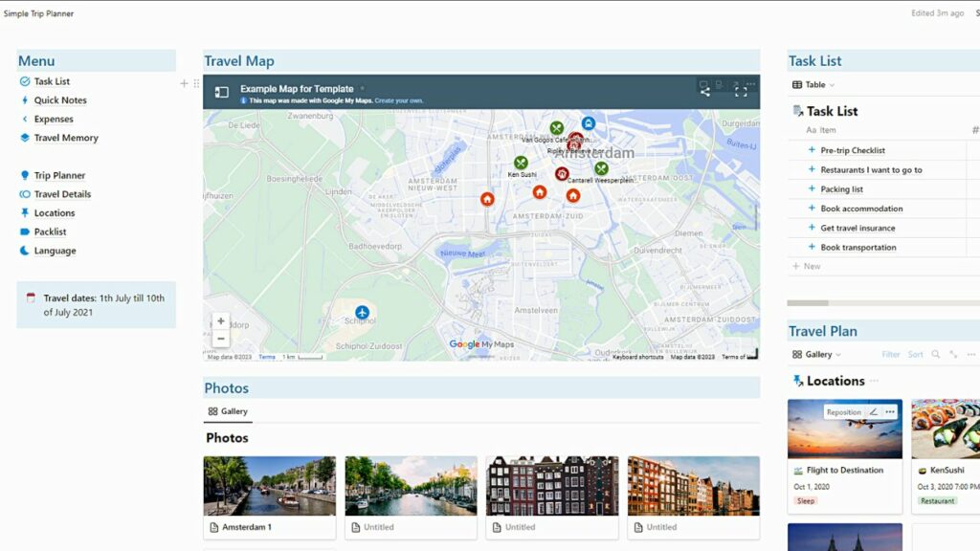Screen dimensions: 980x551
Task: Open the Amsterdam 1 photo card
Action: pos(269,497)
